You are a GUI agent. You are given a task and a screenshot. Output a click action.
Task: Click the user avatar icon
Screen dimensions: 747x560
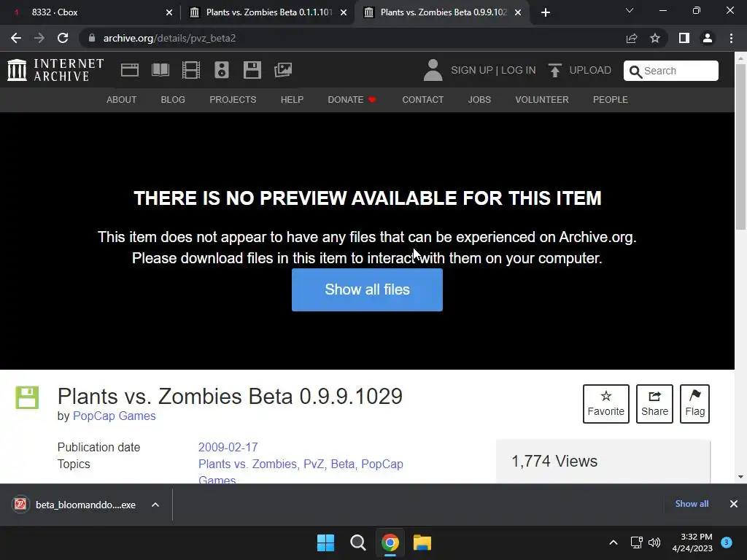[433, 70]
